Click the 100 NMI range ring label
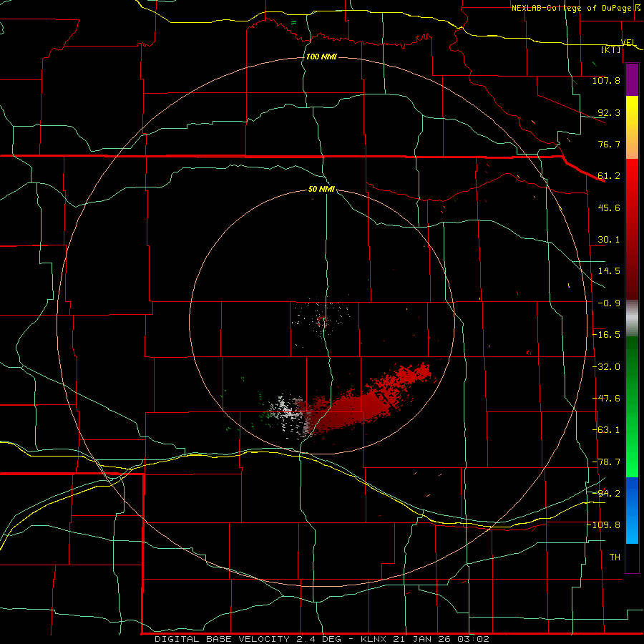This screenshot has width=644, height=644. coord(321,57)
